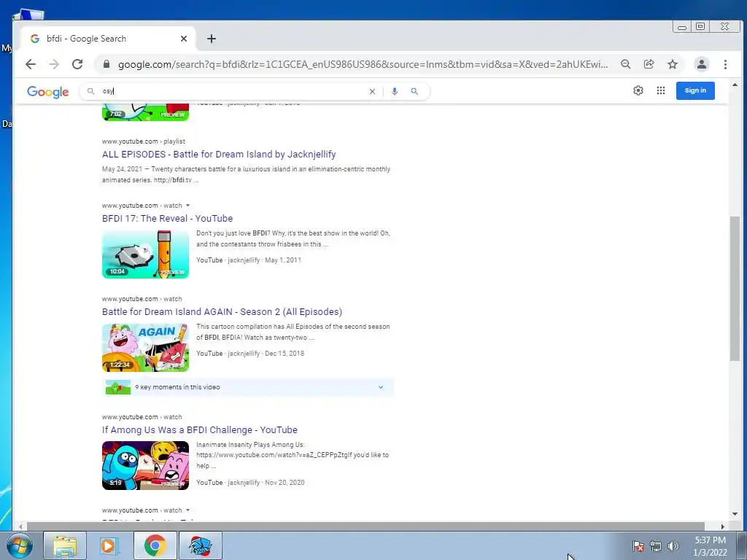Click the browser forward arrow
This screenshot has height=560, width=747.
(x=54, y=64)
